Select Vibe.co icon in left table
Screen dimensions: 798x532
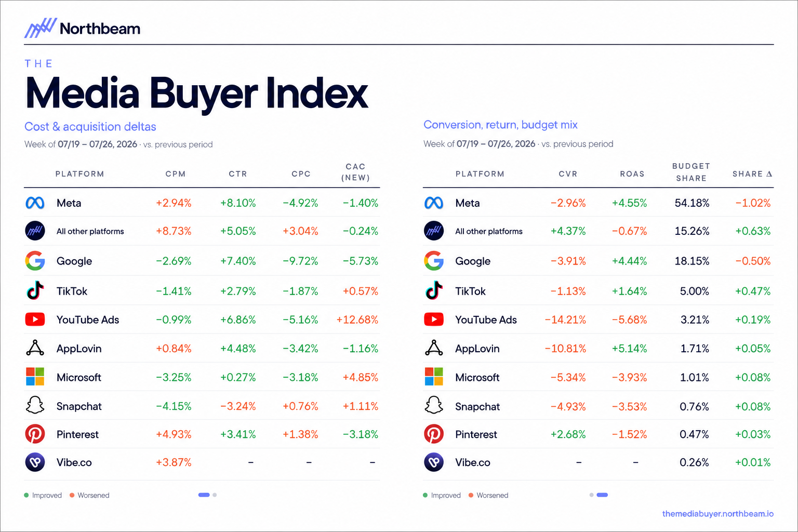click(35, 462)
